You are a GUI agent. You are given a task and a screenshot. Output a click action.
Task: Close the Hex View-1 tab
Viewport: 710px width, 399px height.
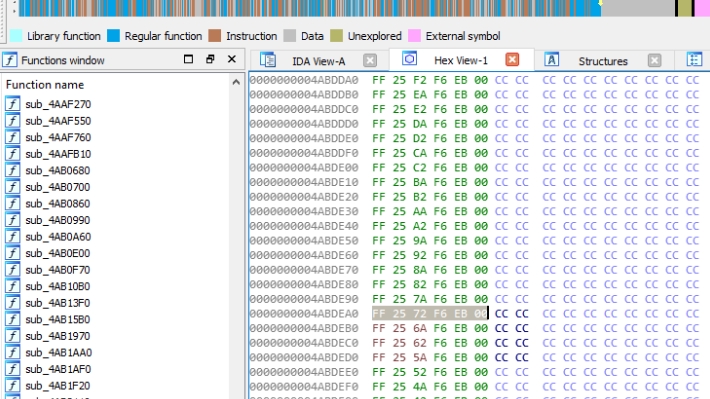click(x=512, y=59)
